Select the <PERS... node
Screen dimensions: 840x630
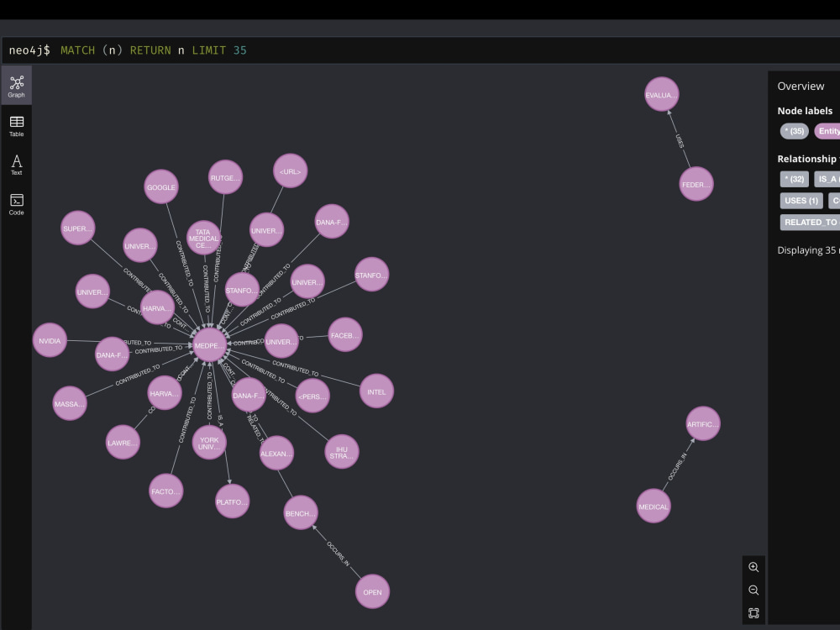click(312, 396)
